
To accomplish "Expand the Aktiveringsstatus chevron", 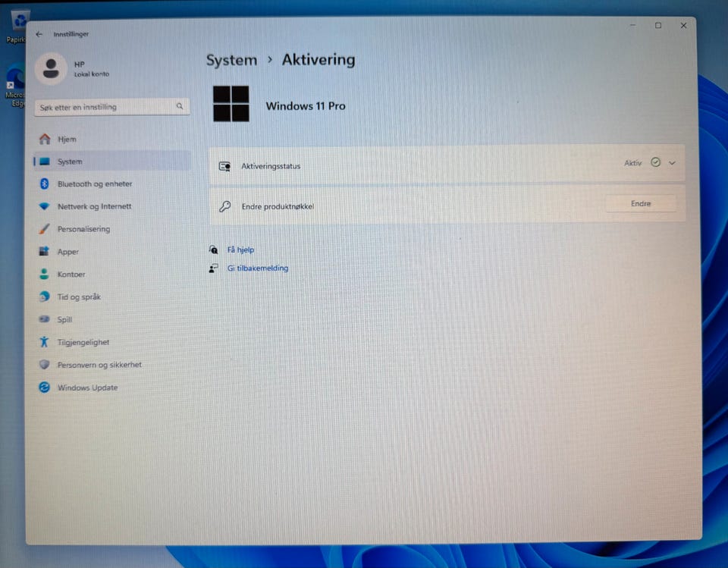I will 672,163.
